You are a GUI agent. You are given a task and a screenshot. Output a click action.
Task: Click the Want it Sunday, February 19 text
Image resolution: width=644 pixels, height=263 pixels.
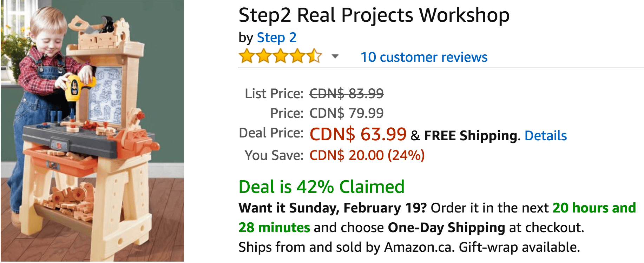pos(333,208)
